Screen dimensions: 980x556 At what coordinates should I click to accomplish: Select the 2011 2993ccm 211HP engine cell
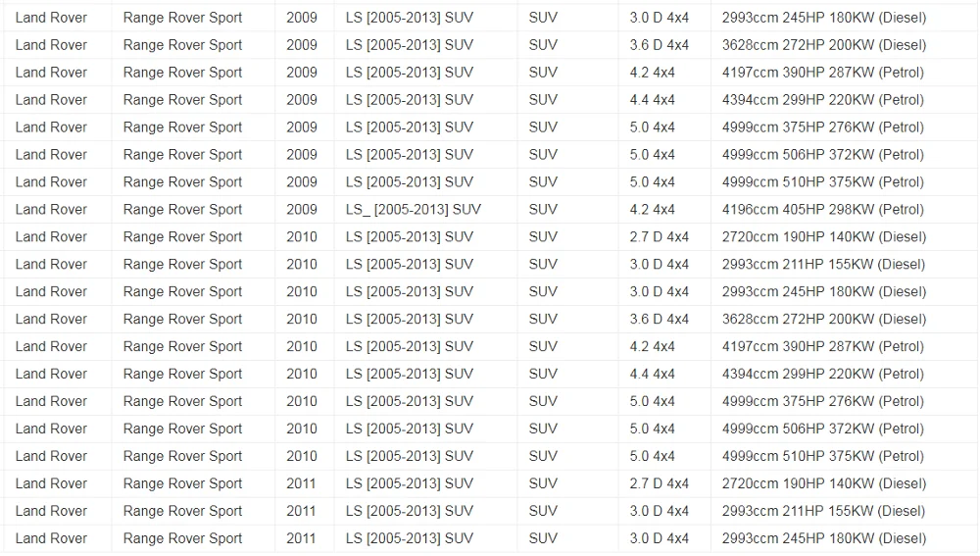click(x=823, y=511)
